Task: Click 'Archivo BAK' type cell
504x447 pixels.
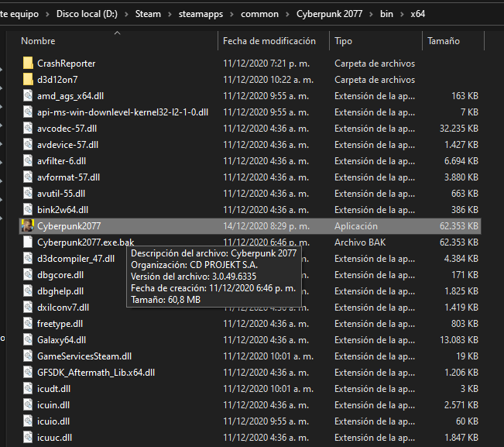Action: click(x=360, y=242)
